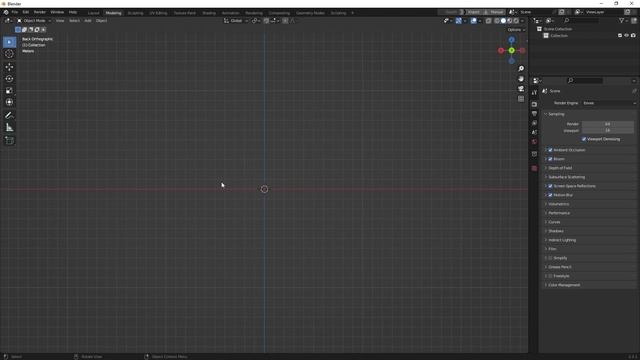The height and width of the screenshot is (360, 640).
Task: Select the Measure tool
Action: [9, 128]
